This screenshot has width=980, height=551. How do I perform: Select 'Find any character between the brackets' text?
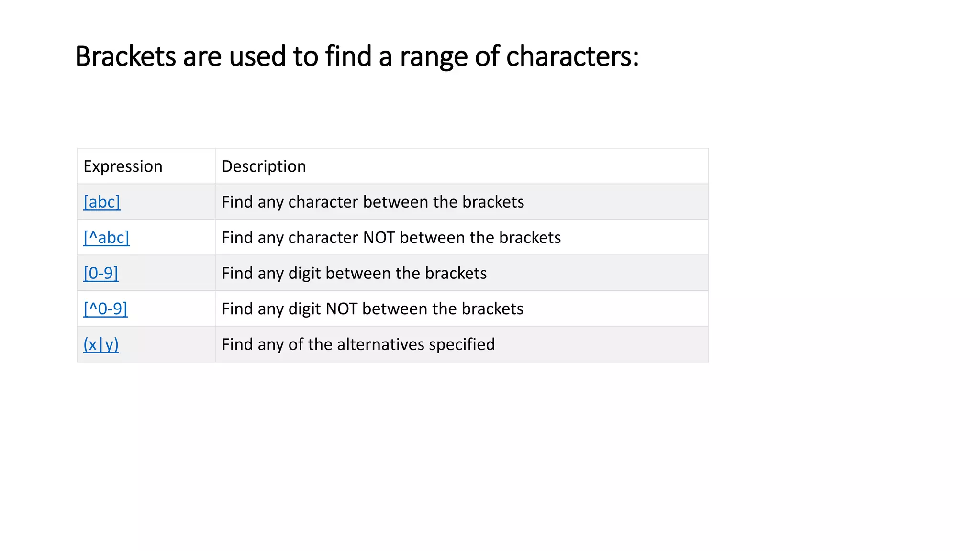point(373,202)
